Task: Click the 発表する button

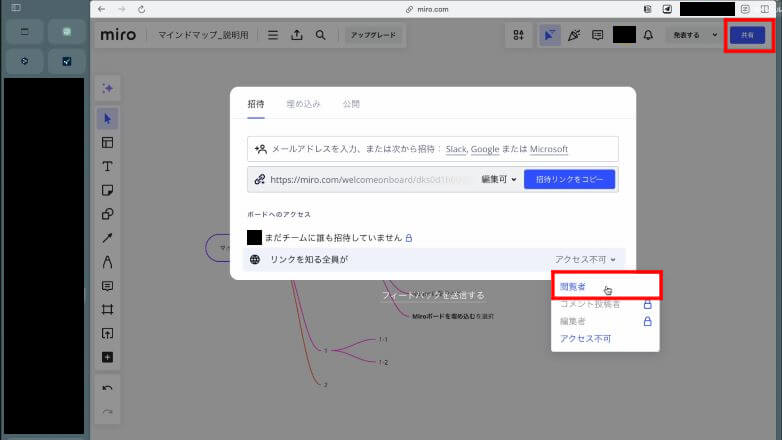Action: (687, 35)
